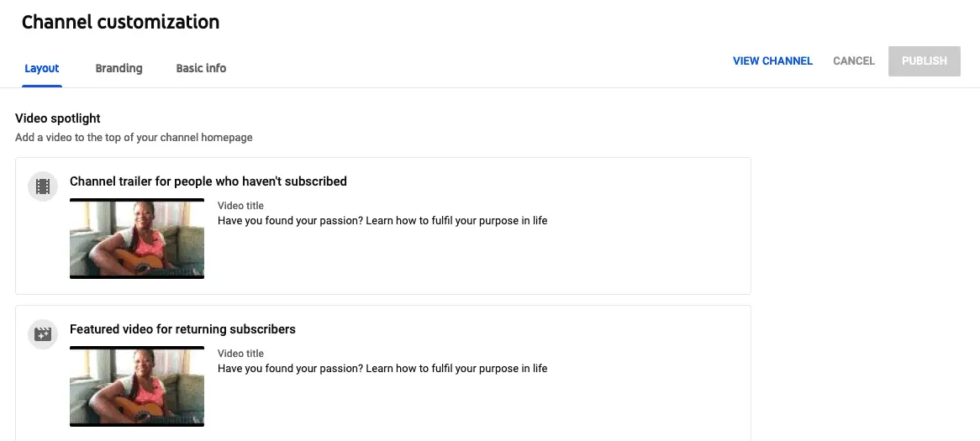Click the Video spotlight section heading
The image size is (980, 441).
[x=57, y=118]
